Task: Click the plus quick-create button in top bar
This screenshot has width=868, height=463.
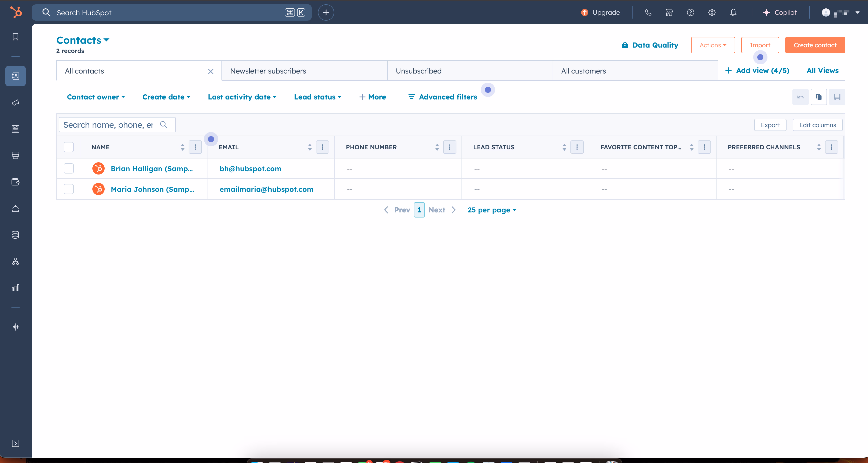Action: [x=326, y=12]
